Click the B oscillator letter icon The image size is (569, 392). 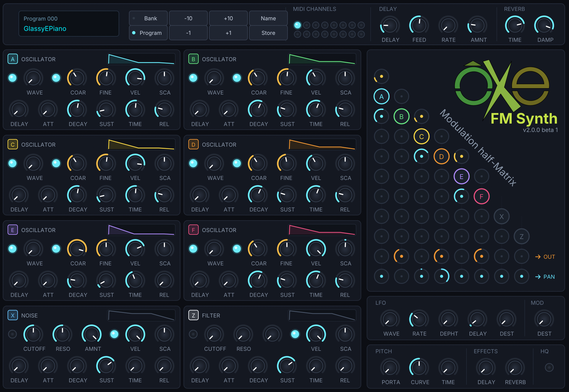[193, 59]
